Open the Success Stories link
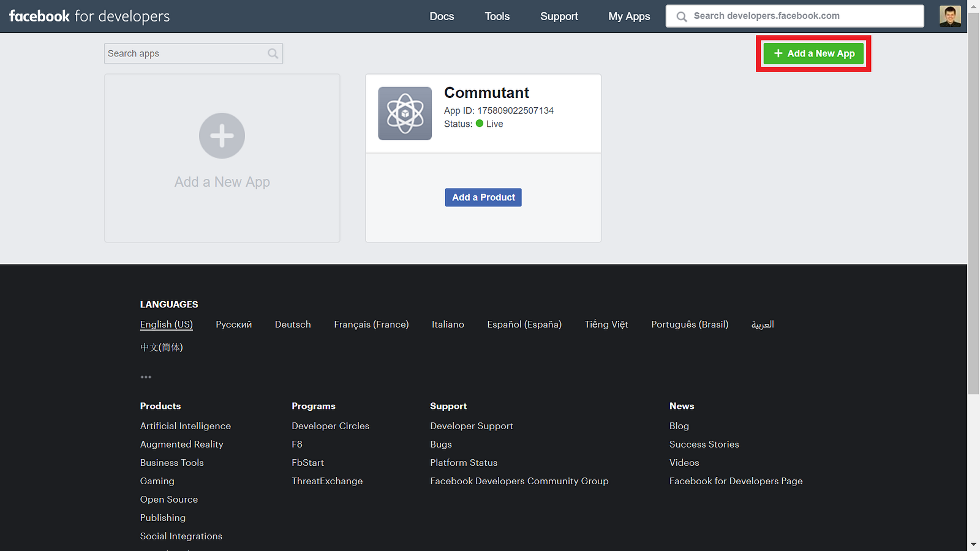This screenshot has height=551, width=980. click(x=704, y=444)
